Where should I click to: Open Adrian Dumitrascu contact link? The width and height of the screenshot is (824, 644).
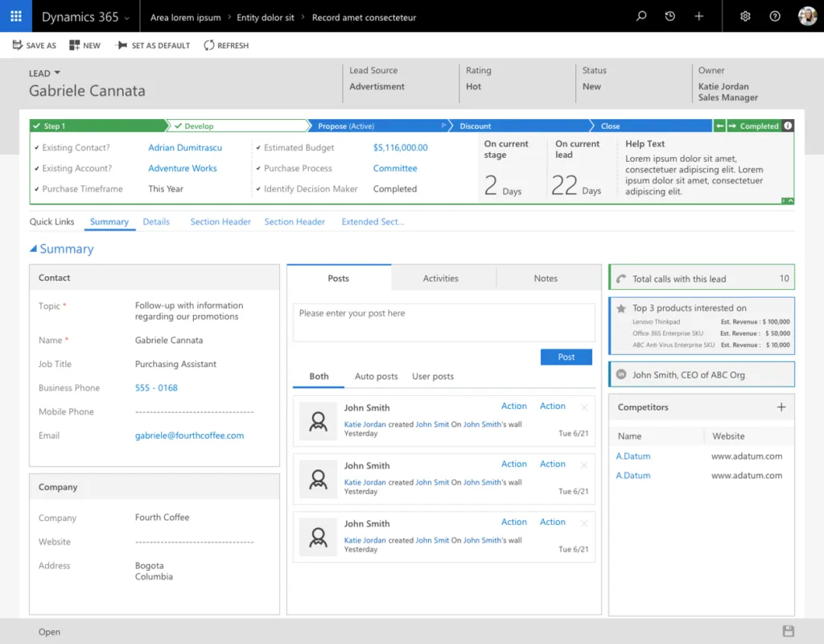click(x=185, y=148)
